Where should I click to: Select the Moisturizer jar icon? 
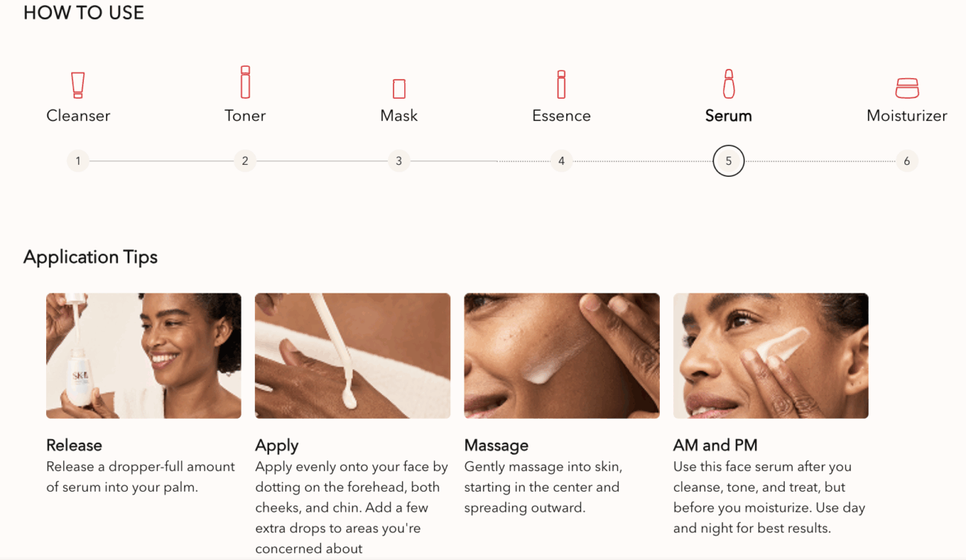pos(907,88)
